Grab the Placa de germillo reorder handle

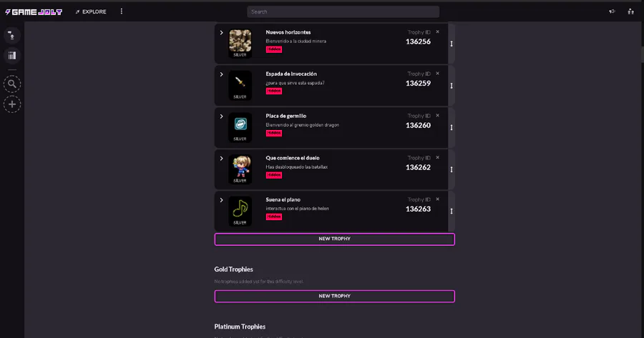tap(452, 128)
